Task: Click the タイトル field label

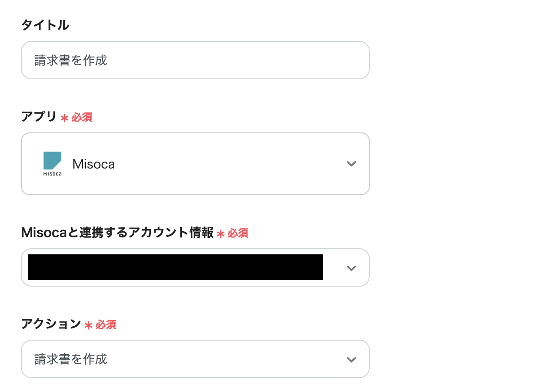Action: point(45,25)
